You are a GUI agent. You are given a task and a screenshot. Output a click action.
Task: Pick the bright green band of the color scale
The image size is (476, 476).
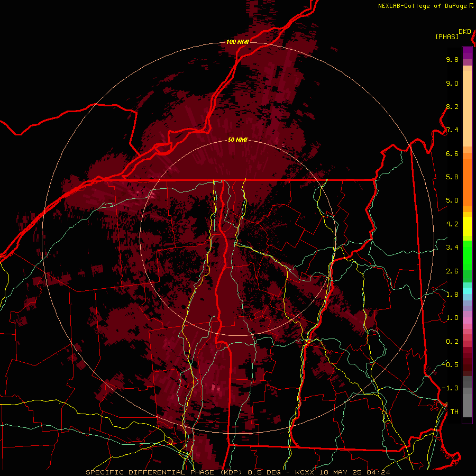467,255
